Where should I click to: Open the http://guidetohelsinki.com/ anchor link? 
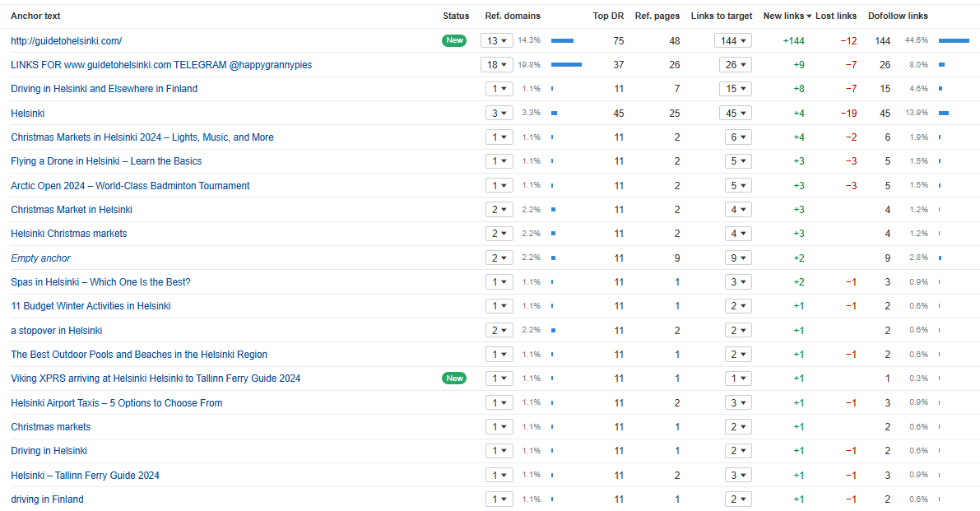pyautogui.click(x=67, y=40)
